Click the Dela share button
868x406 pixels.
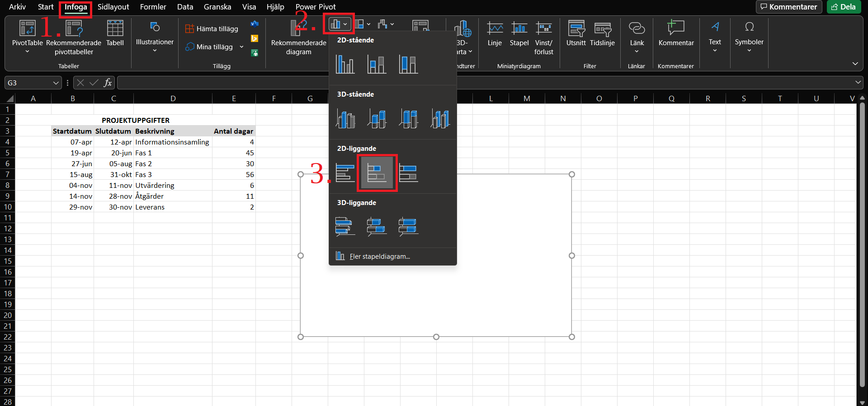pos(844,7)
